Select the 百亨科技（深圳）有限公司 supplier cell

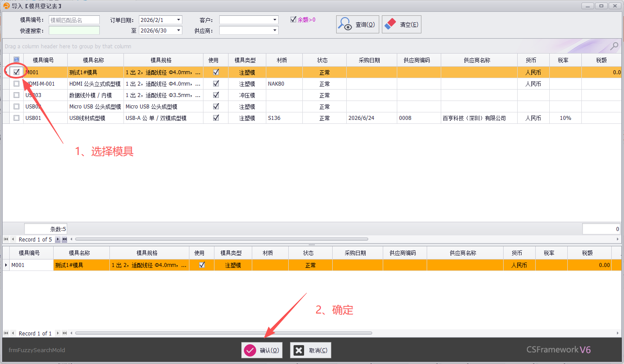(479, 118)
